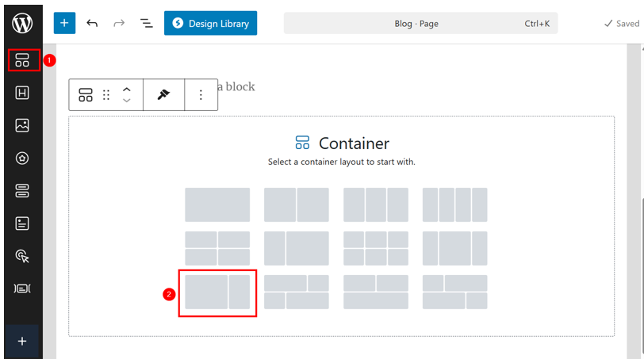The image size is (644, 359).
Task: Insert the stacked rows block from the sidebar
Action: click(x=22, y=191)
